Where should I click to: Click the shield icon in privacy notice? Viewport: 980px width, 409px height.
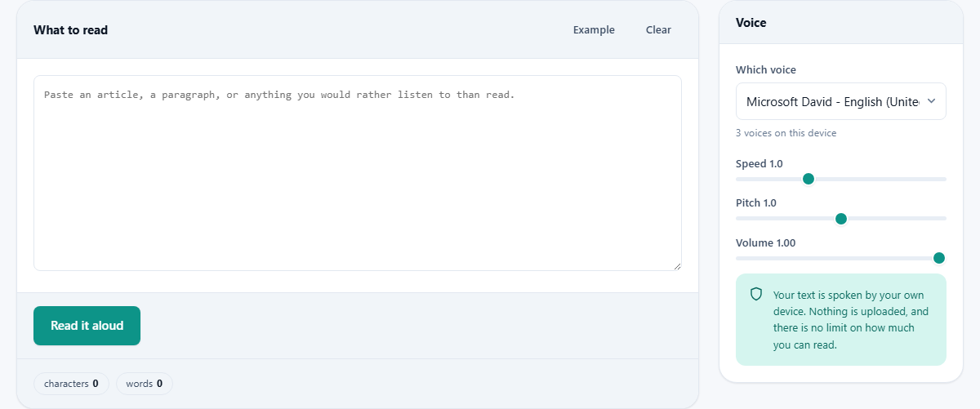(x=756, y=294)
